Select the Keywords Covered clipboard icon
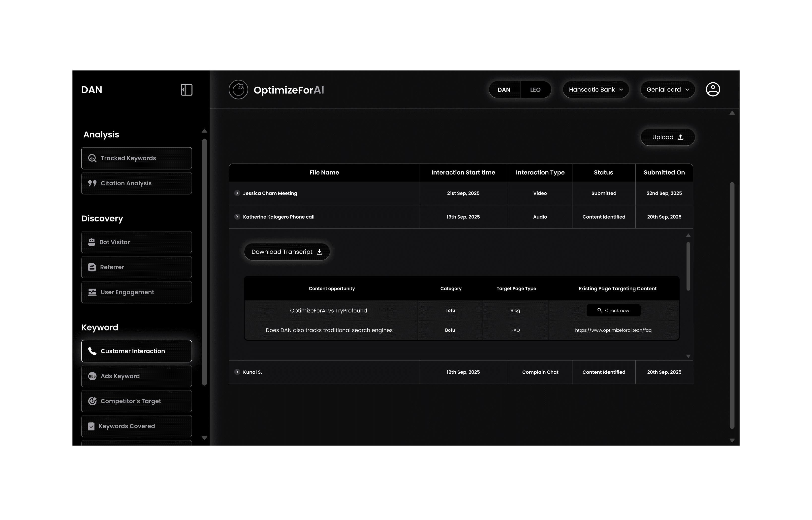Viewport: 812px width, 520px height. 92,426
